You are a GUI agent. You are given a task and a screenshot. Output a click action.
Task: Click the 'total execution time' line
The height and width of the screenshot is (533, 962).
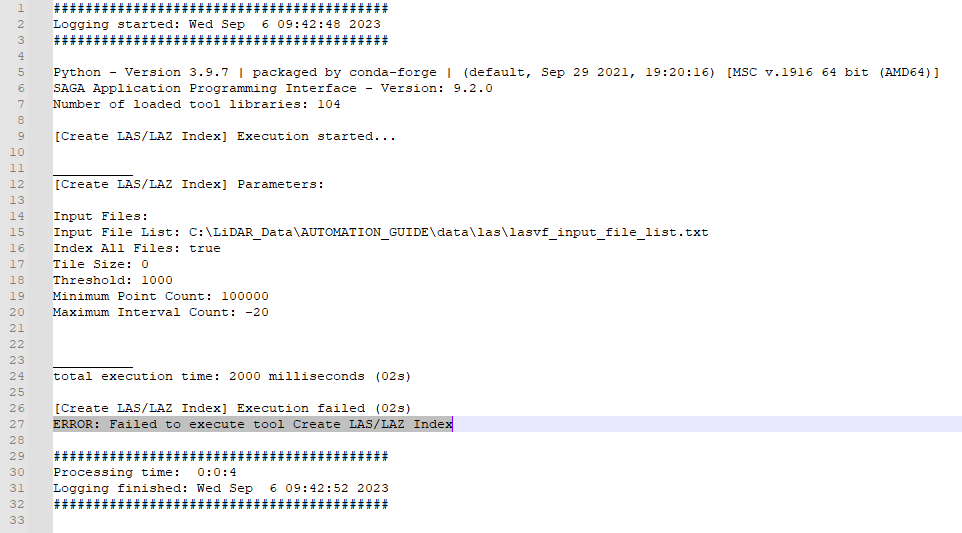[x=232, y=376]
